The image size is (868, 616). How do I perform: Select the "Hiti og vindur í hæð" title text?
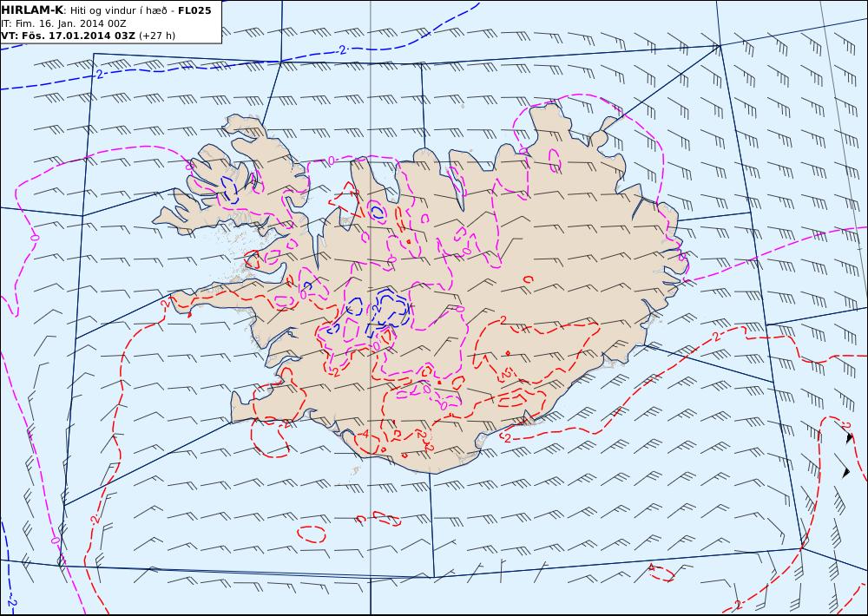point(120,10)
